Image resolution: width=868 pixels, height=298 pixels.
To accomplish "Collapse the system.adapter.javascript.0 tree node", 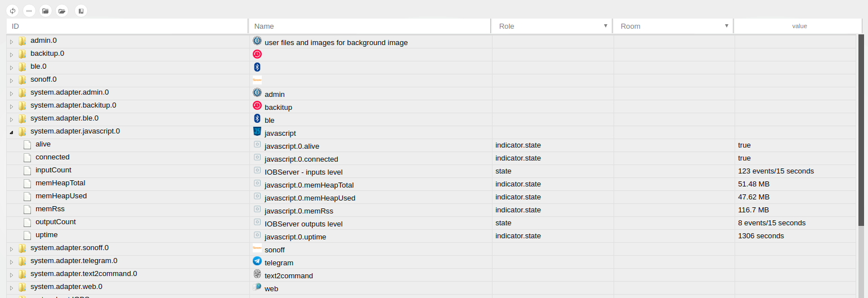I will [x=11, y=132].
